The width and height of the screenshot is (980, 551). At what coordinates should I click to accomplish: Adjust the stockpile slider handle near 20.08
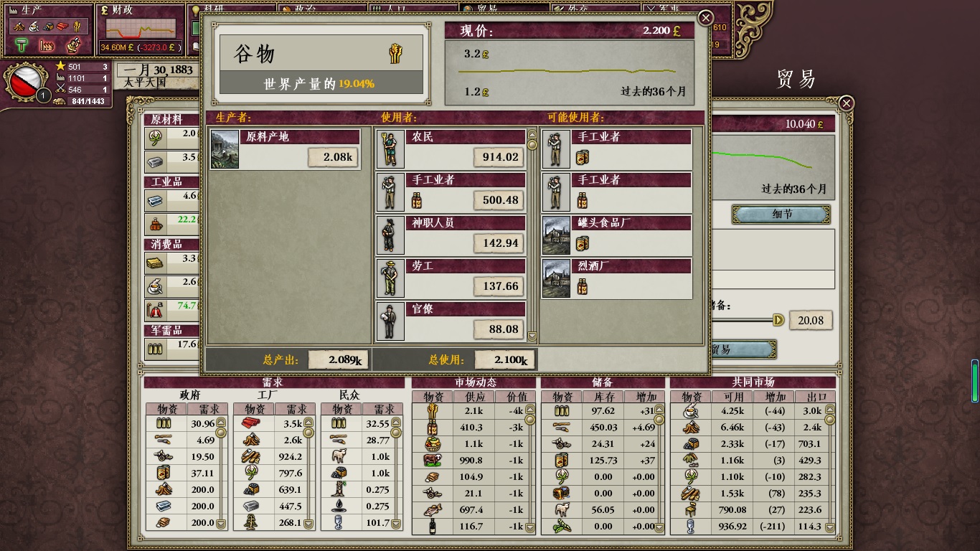coord(778,320)
